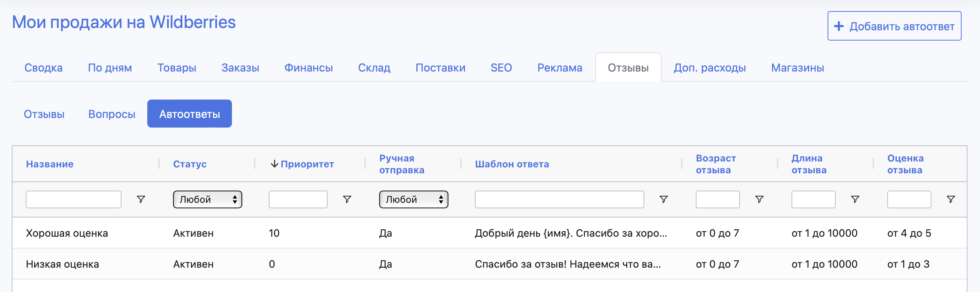Click filter icon for Шаблон ответа column

pos(663,199)
